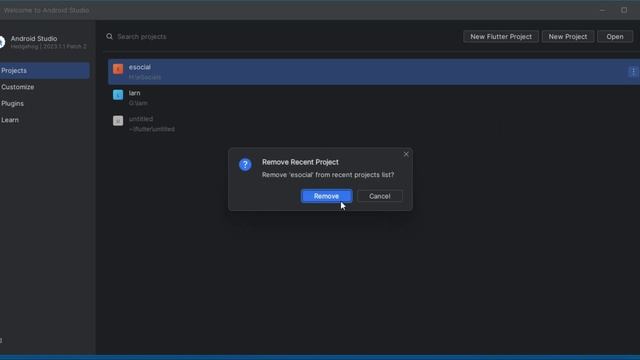Click the orange esocial project icon
This screenshot has height=360, width=640.
[118, 69]
